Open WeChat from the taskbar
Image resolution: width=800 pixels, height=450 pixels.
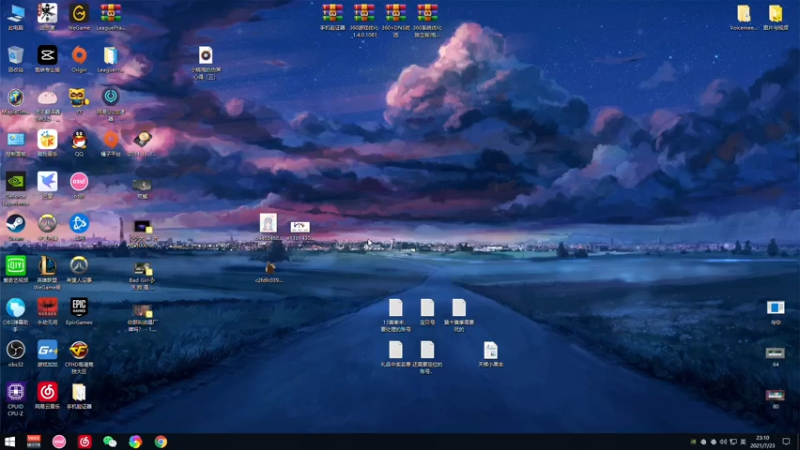pyautogui.click(x=110, y=441)
